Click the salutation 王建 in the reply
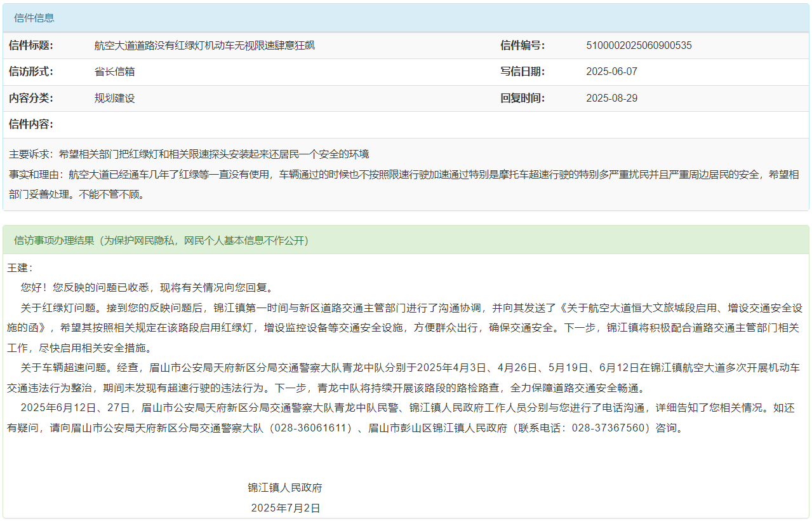 [19, 268]
